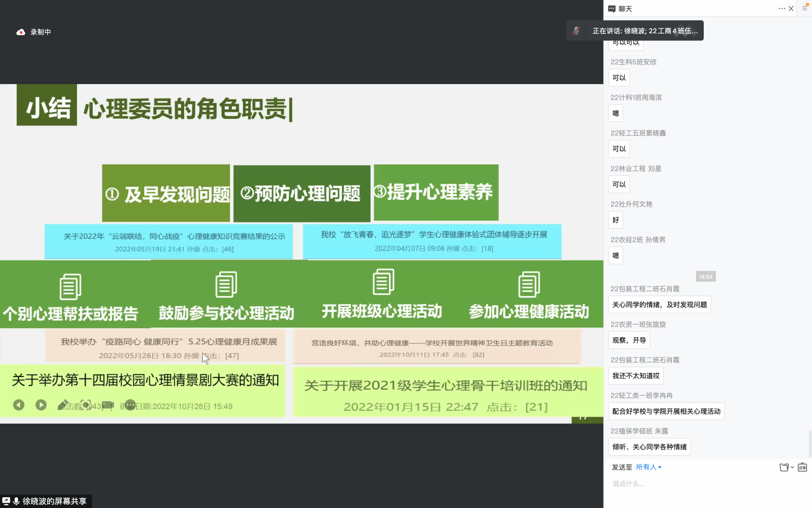This screenshot has width=812, height=508.
Task: Open slideshow more options circle icon
Action: [130, 405]
